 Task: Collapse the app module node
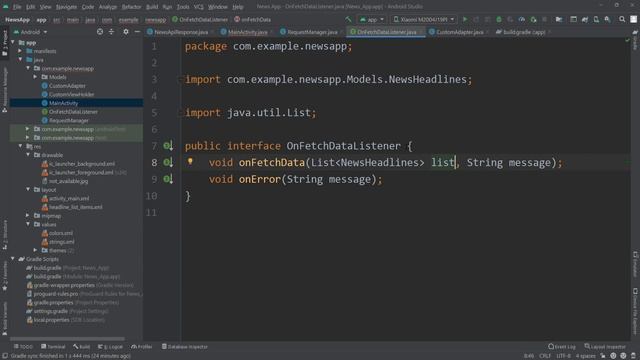[x=13, y=42]
